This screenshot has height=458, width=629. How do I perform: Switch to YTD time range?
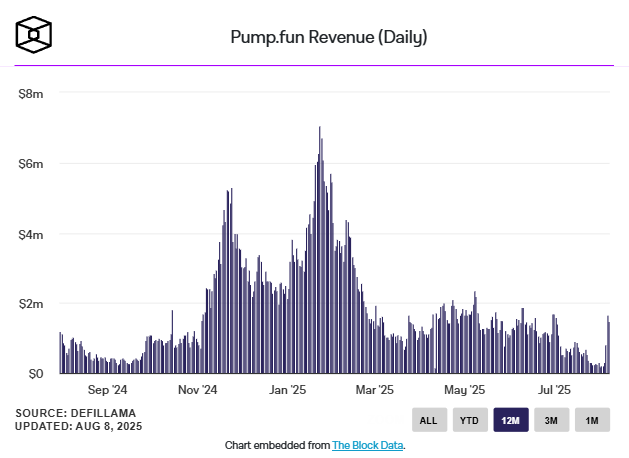(470, 420)
